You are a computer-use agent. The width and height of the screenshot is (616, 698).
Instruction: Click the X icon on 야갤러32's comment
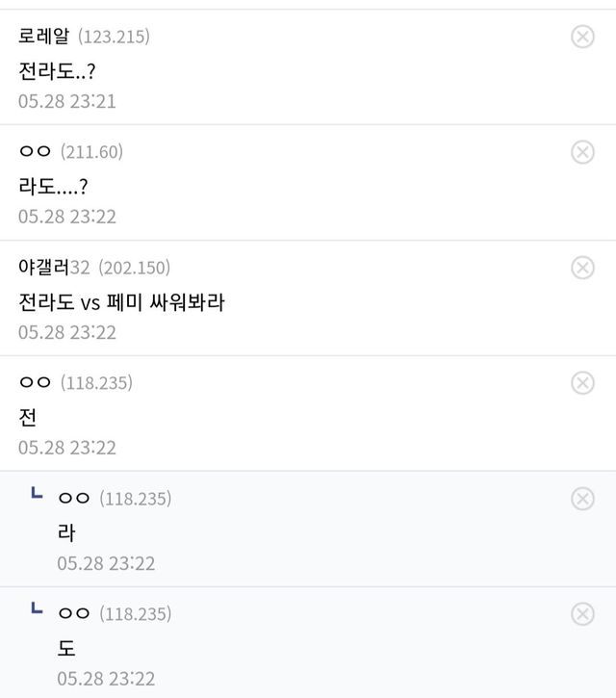582,268
